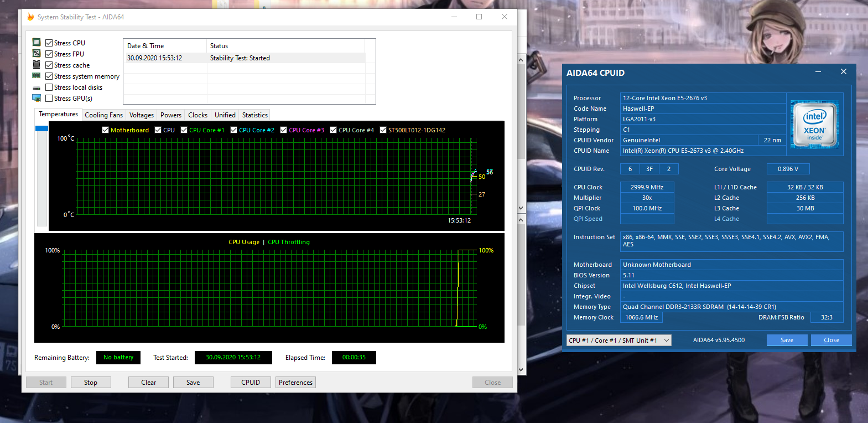The width and height of the screenshot is (868, 423).
Task: Toggle the Stress FPU checkbox
Action: 49,54
